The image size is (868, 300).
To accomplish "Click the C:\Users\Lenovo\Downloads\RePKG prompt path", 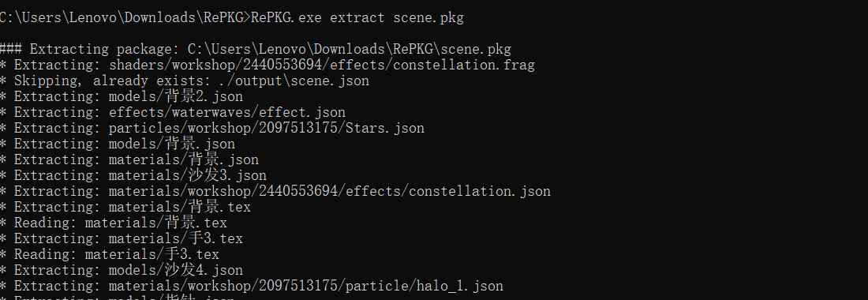I will click(122, 17).
